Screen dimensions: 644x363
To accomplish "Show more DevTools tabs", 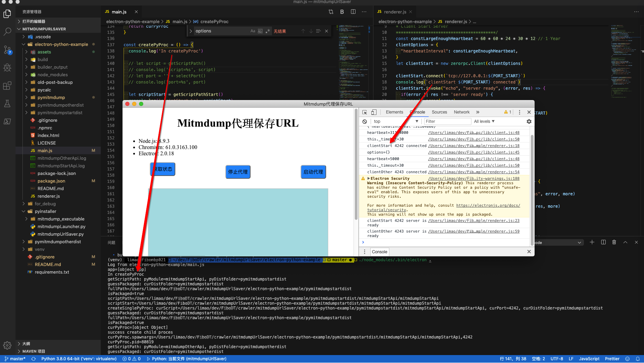I will [x=478, y=112].
